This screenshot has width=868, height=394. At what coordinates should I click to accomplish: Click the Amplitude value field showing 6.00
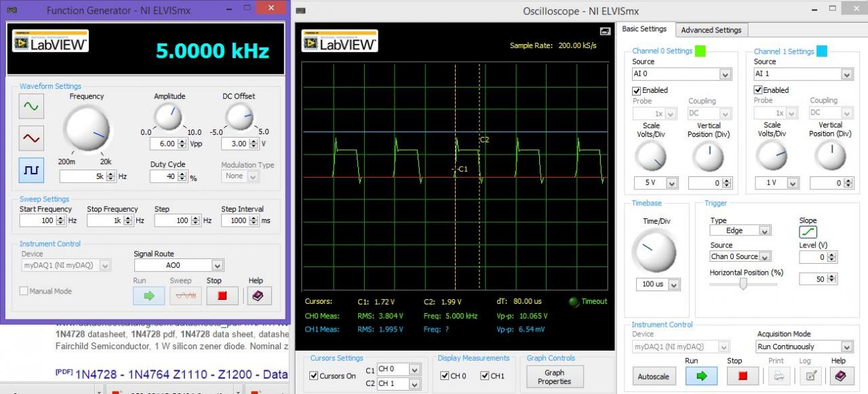point(163,144)
